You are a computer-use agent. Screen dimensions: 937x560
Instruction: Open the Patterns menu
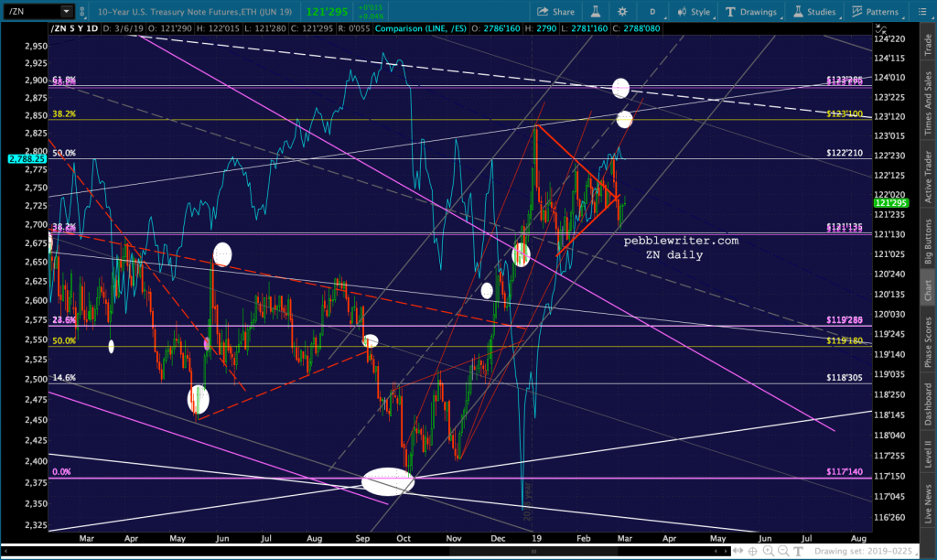(x=876, y=11)
